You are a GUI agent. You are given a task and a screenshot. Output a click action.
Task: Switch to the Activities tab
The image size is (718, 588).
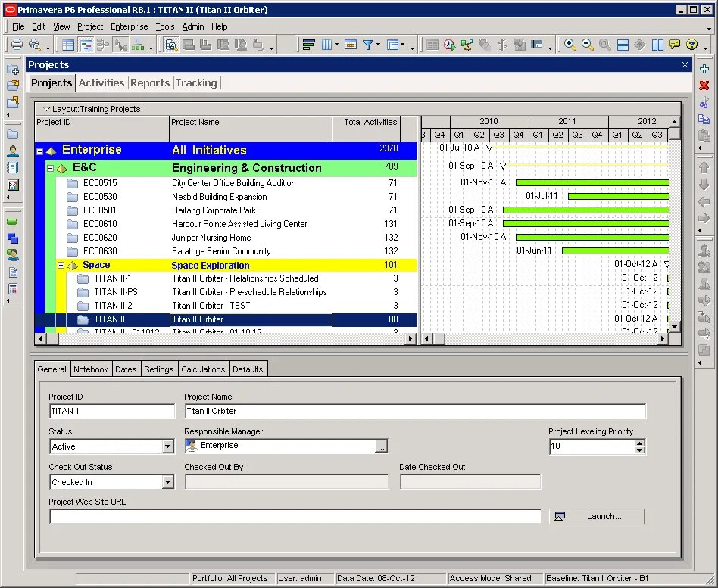click(101, 82)
